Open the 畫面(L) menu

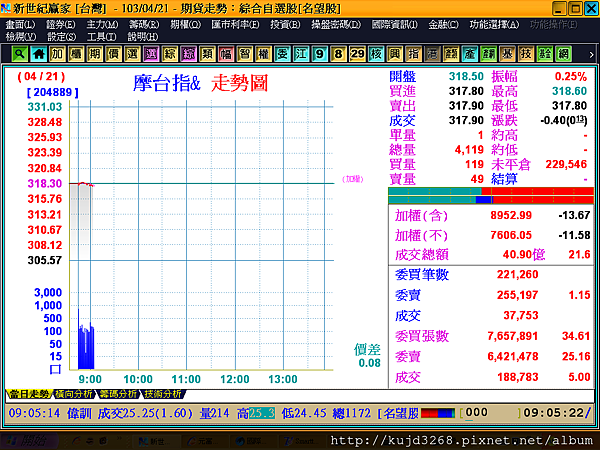click(20, 24)
